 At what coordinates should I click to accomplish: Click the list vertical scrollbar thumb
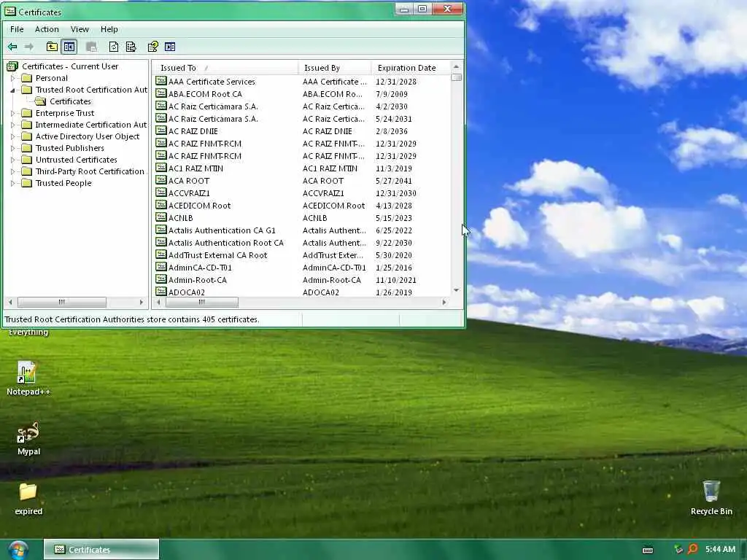point(456,77)
